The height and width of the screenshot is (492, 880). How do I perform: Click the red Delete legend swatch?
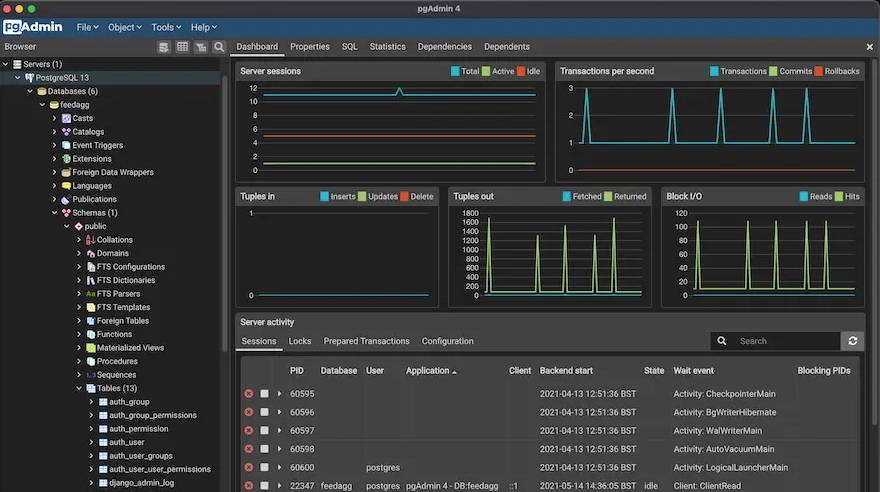[x=404, y=196]
